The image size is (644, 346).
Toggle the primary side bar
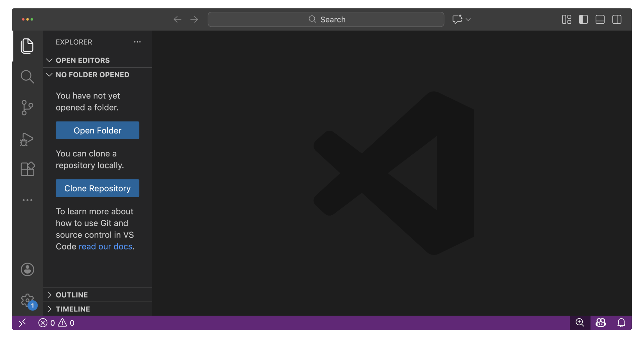click(583, 19)
